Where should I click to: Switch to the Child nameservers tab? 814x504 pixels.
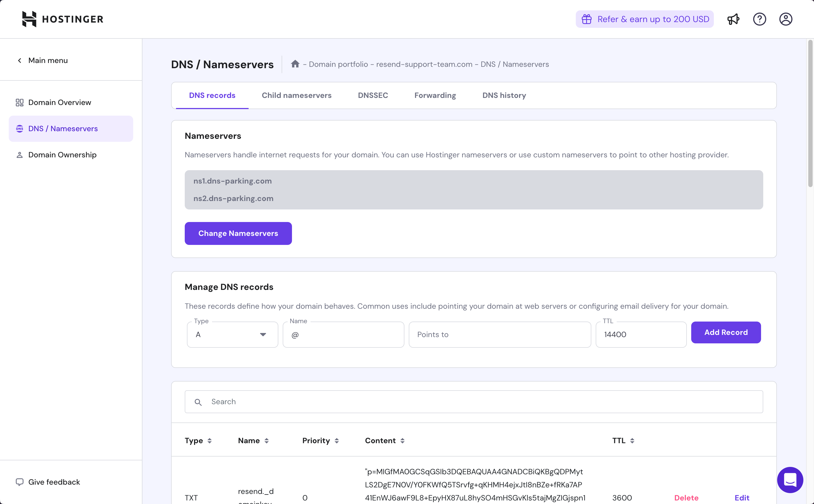[296, 95]
